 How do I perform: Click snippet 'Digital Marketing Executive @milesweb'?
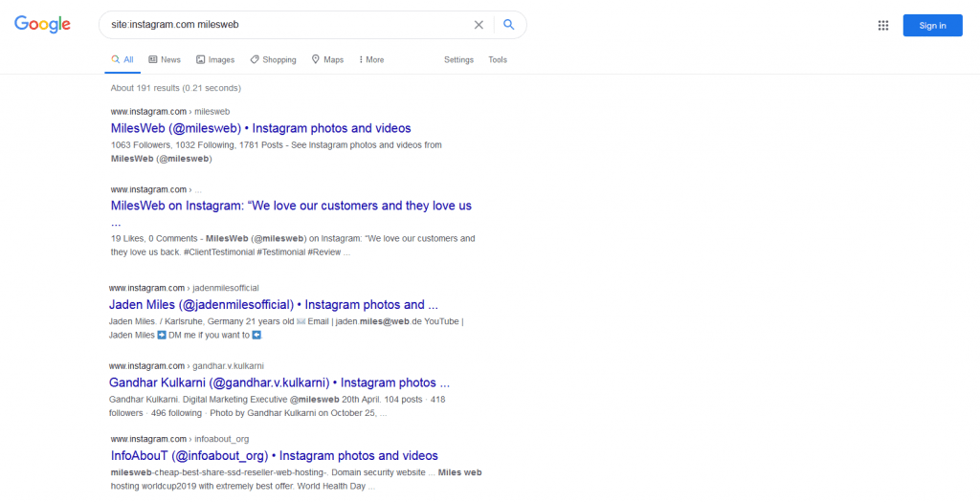click(x=277, y=406)
